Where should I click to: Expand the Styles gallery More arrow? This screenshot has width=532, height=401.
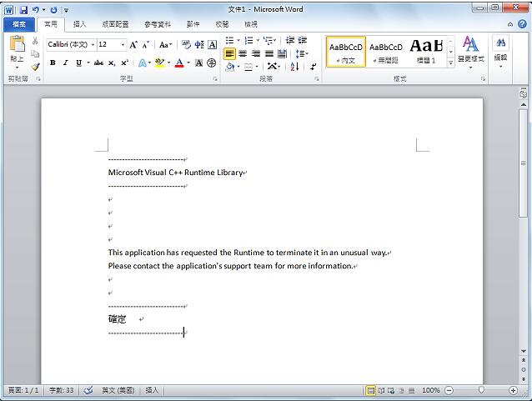(x=451, y=63)
